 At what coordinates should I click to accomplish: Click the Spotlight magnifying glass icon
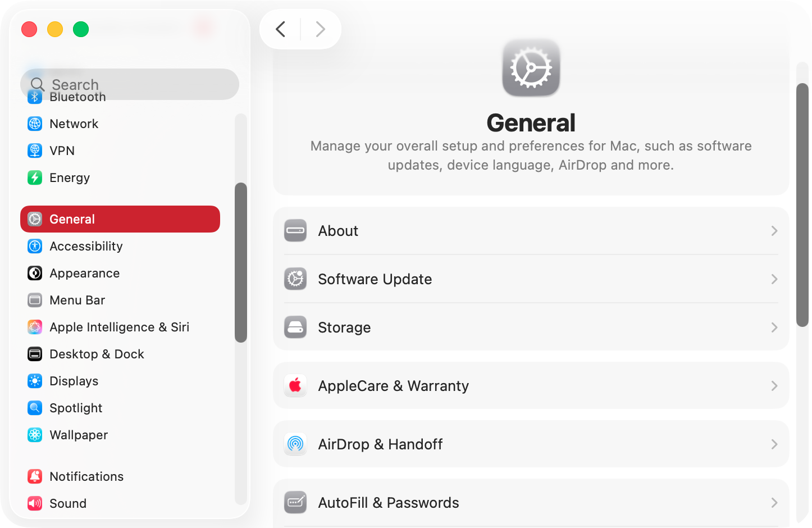point(35,408)
